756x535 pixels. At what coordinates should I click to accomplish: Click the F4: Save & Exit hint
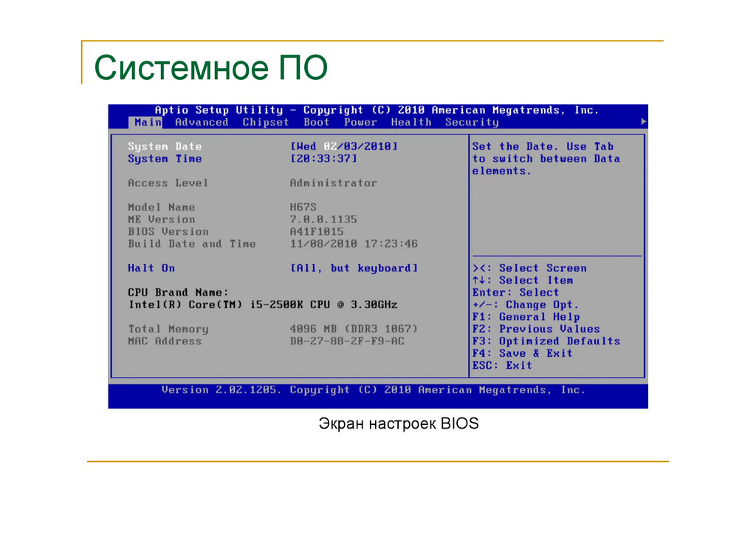tap(523, 354)
